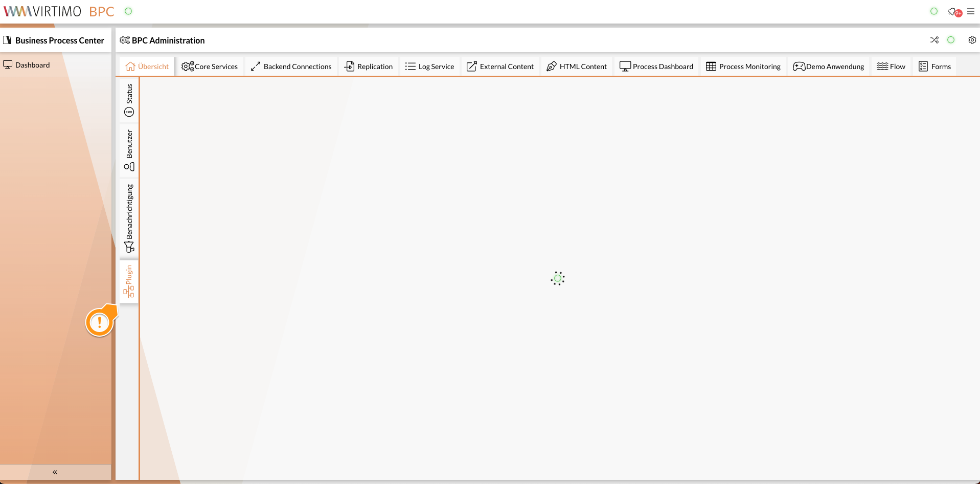
Task: Click the green status indicator in the admin toolbar
Action: click(951, 40)
